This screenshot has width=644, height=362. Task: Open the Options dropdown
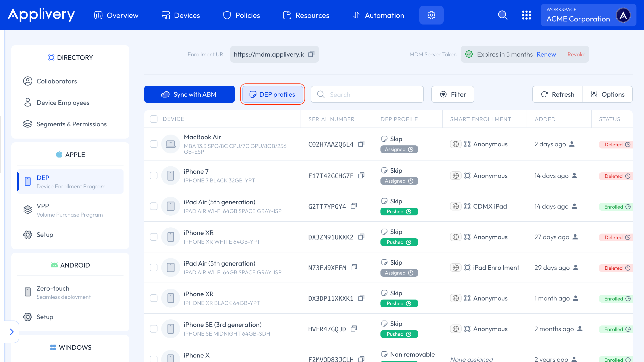point(607,95)
